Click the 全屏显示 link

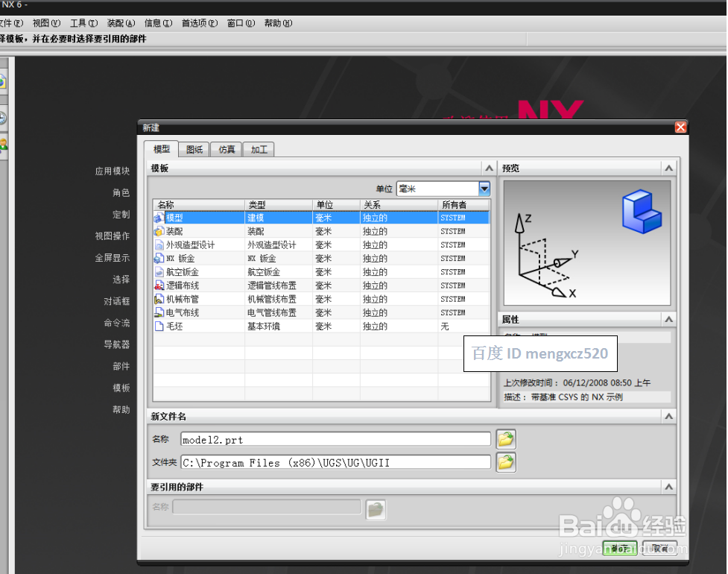[x=112, y=258]
